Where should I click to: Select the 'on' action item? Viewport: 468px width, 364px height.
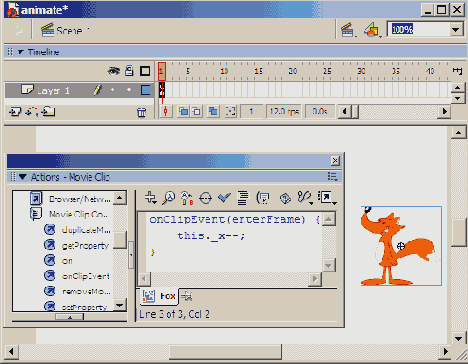click(x=67, y=261)
